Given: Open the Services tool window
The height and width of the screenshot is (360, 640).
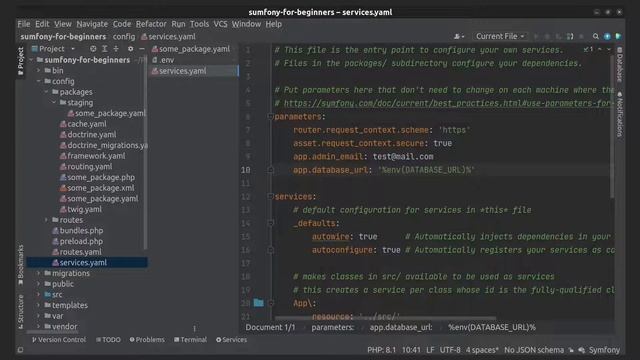Looking at the screenshot, I should [x=231, y=340].
